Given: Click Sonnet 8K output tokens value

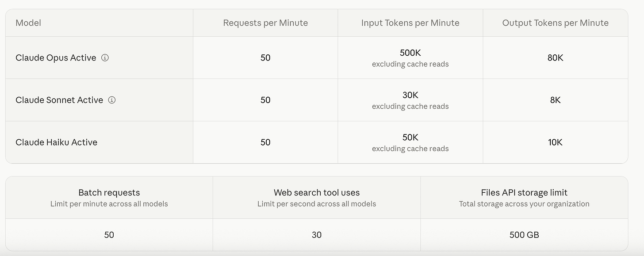Looking at the screenshot, I should (556, 100).
